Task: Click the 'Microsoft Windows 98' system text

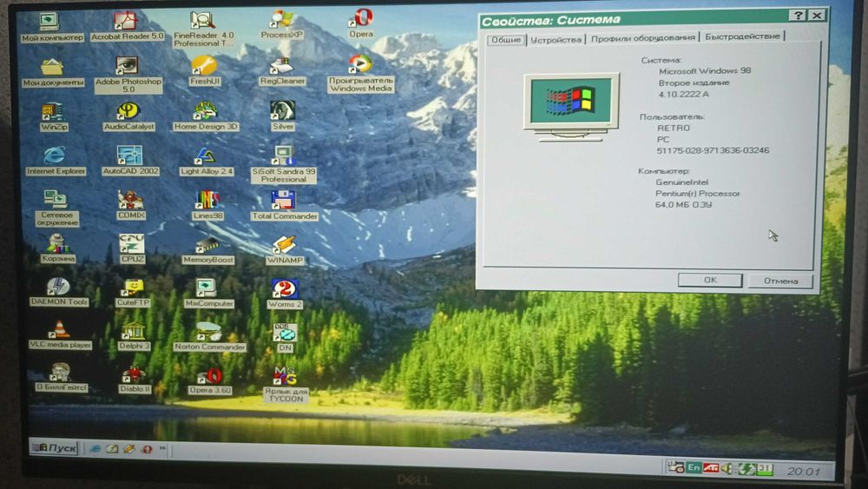Action: tap(705, 71)
